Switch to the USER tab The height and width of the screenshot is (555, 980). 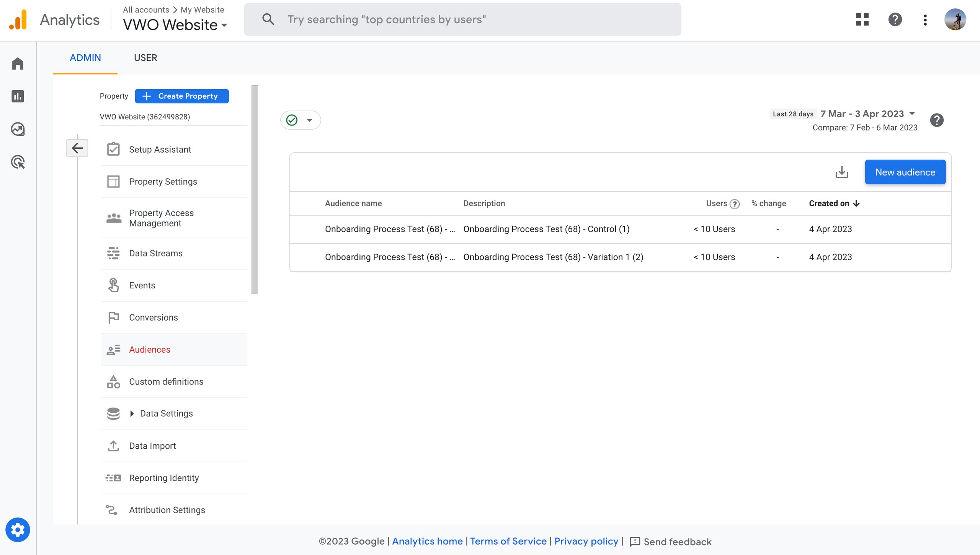(x=145, y=57)
